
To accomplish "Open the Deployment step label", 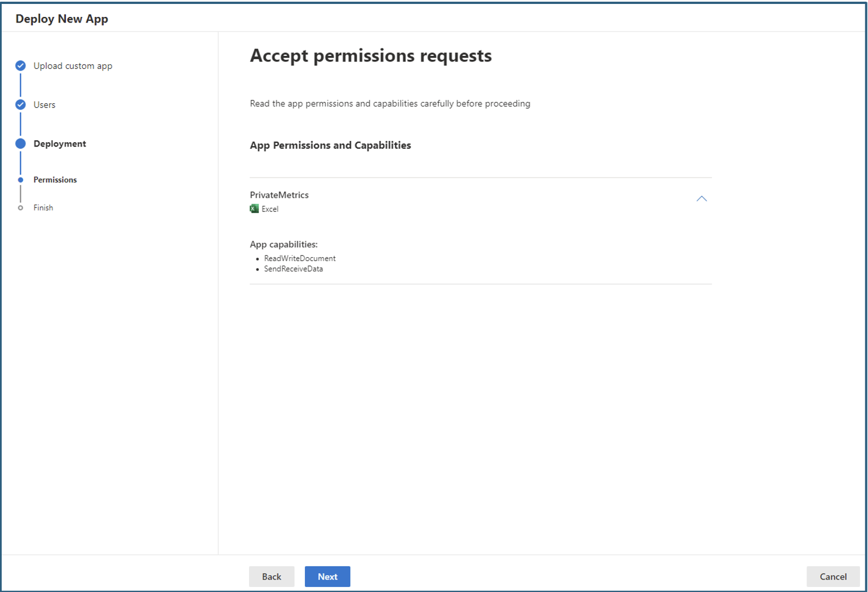I will point(60,144).
